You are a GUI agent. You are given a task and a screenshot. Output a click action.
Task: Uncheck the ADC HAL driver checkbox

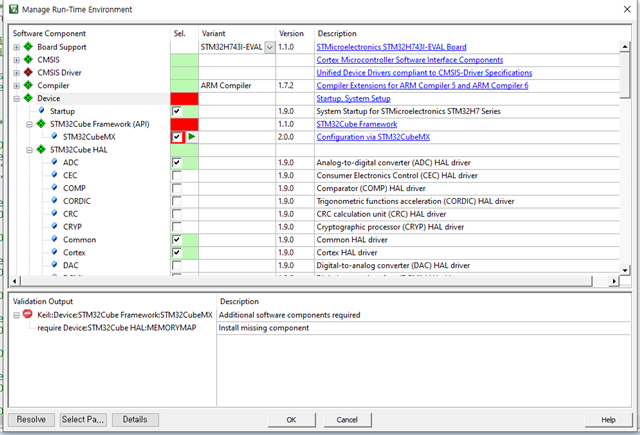point(177,162)
